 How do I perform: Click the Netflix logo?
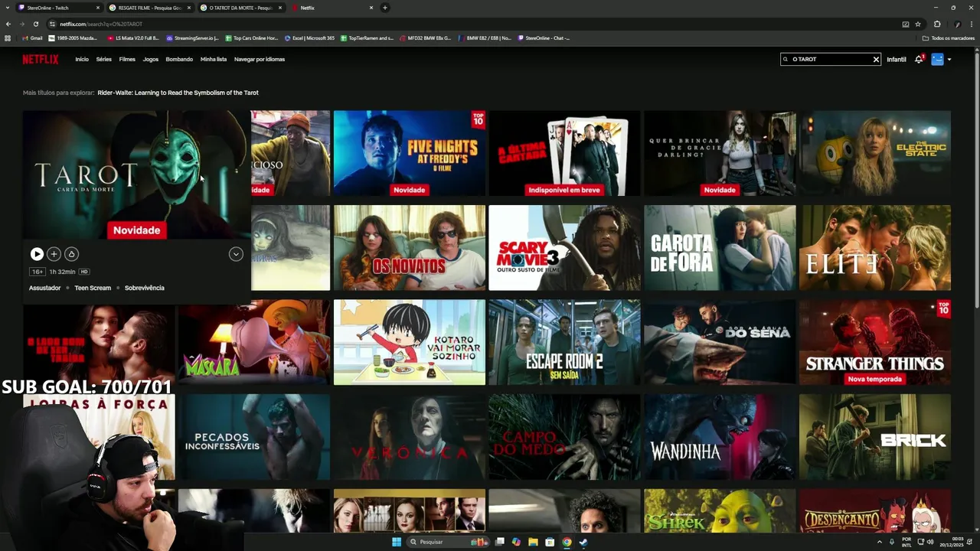pyautogui.click(x=40, y=59)
